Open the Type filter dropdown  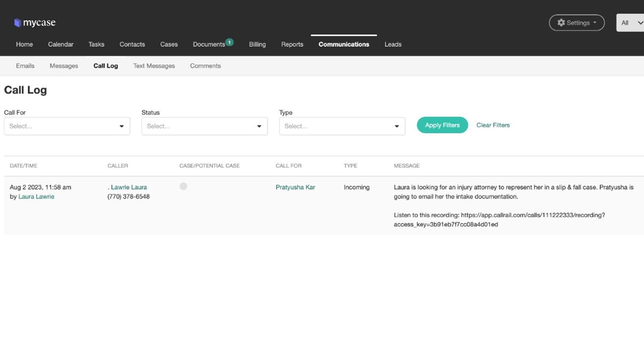tap(342, 126)
